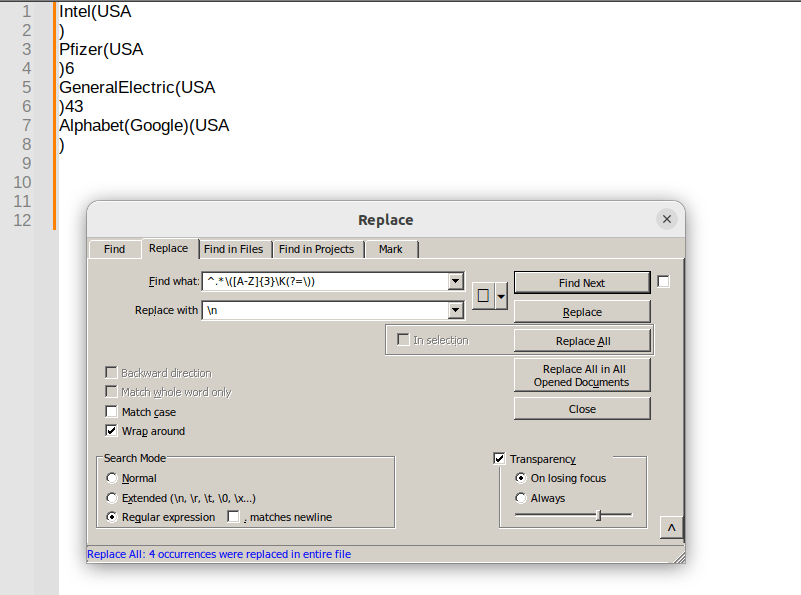This screenshot has height=595, width=801.
Task: Click the text 'Pfizer(USA' on line 3
Action: (101, 50)
